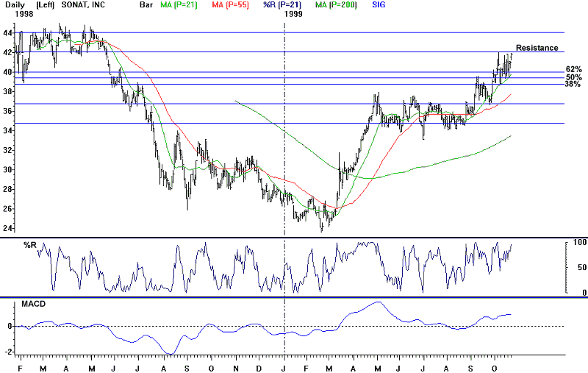Screen dimensions: 588x373
Task: Click the 'Daily' interval label
Action: click(x=15, y=5)
